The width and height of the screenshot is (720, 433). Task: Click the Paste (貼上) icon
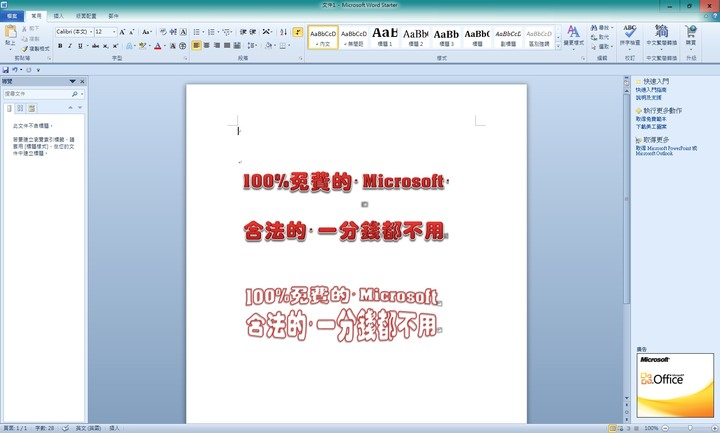(x=10, y=33)
